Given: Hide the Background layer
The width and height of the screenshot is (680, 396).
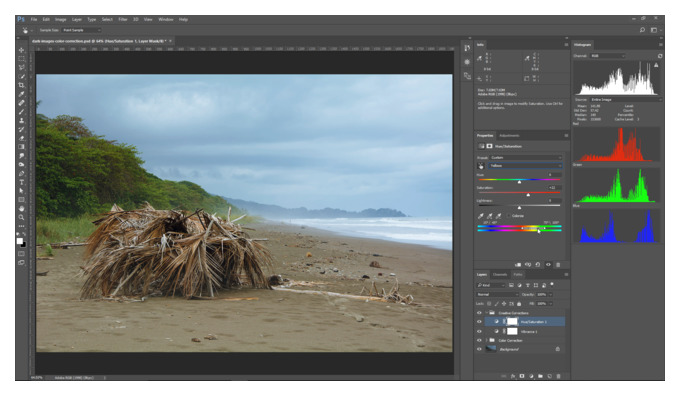Looking at the screenshot, I should (x=479, y=349).
